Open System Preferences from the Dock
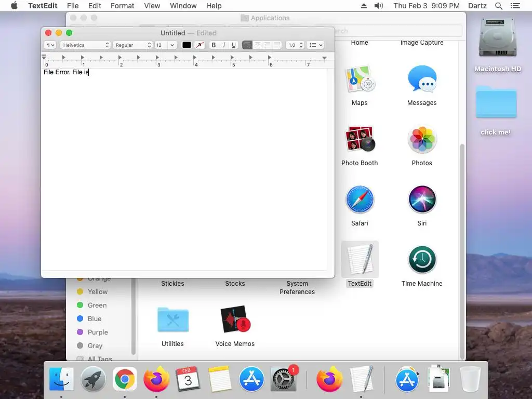This screenshot has width=532, height=399. (283, 379)
